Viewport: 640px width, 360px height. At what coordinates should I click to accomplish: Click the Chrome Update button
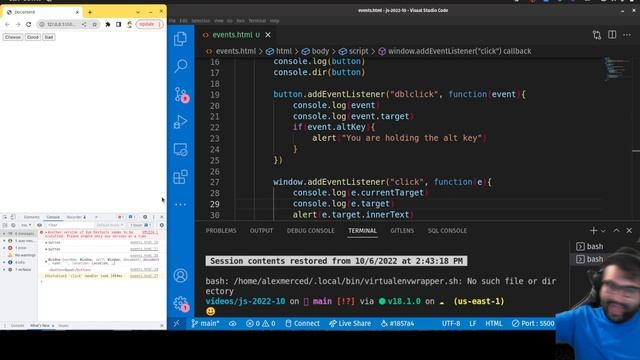149,24
